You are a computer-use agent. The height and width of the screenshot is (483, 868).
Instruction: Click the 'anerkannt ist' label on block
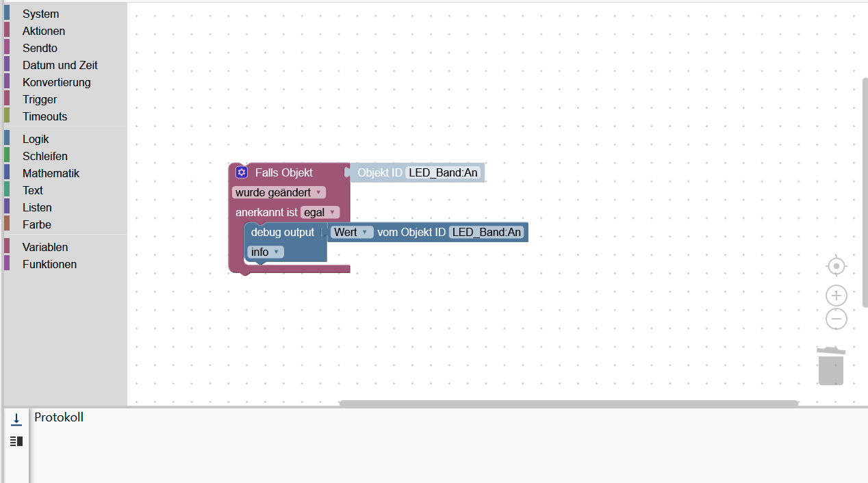click(266, 213)
